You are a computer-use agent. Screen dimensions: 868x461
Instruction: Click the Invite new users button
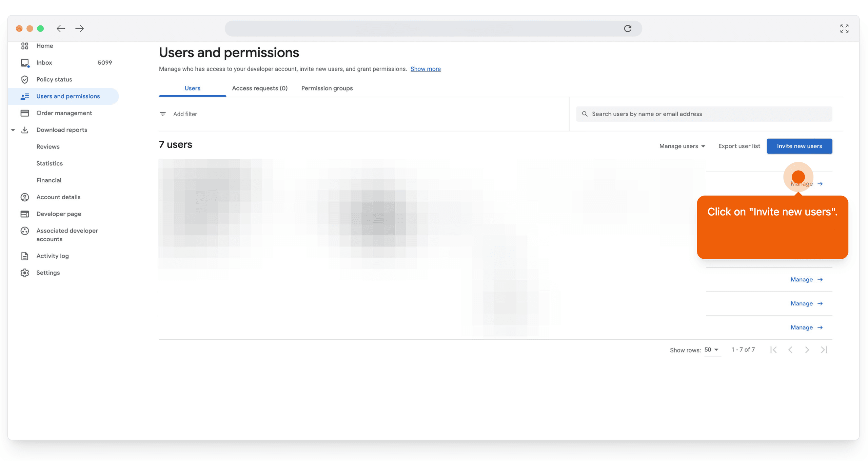[x=800, y=146]
